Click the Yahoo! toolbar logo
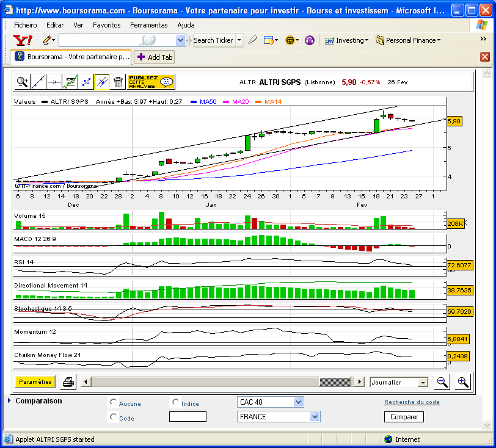Viewport: 496px width, 448px height. click(23, 40)
